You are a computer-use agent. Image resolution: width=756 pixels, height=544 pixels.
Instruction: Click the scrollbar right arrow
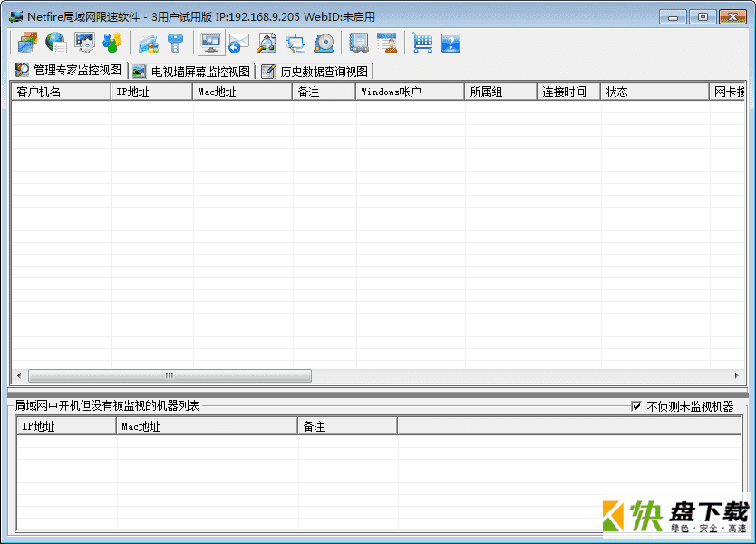737,375
